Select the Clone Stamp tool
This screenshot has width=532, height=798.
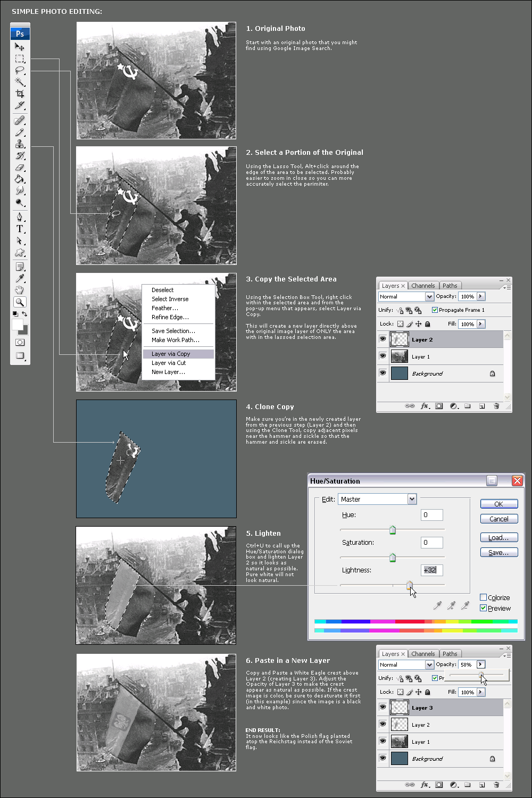20,144
